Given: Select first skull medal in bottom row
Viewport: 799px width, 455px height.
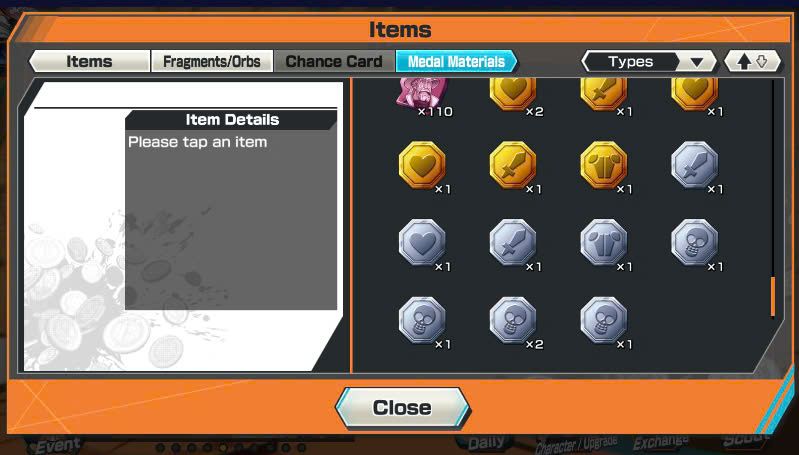Looking at the screenshot, I should point(422,320).
